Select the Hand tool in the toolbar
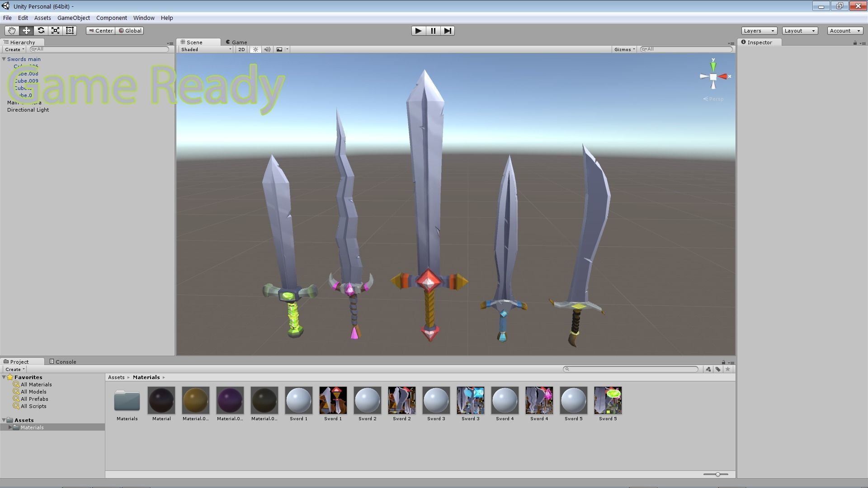Viewport: 868px width, 488px height. coord(12,31)
